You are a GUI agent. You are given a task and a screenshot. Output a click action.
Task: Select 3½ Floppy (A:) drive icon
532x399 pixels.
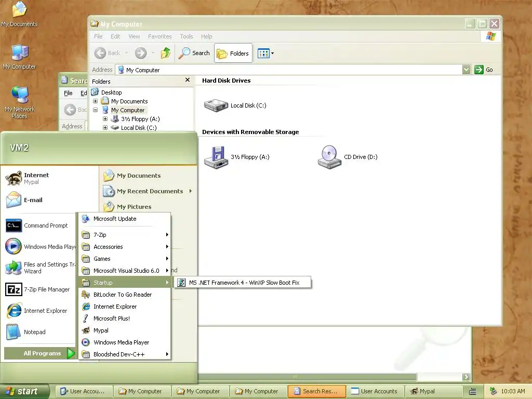pos(236,157)
